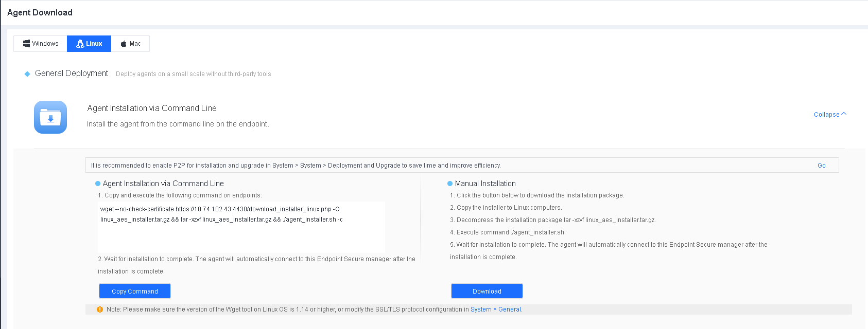Click the Windows logo icon
The height and width of the screenshot is (329, 868).
26,44
